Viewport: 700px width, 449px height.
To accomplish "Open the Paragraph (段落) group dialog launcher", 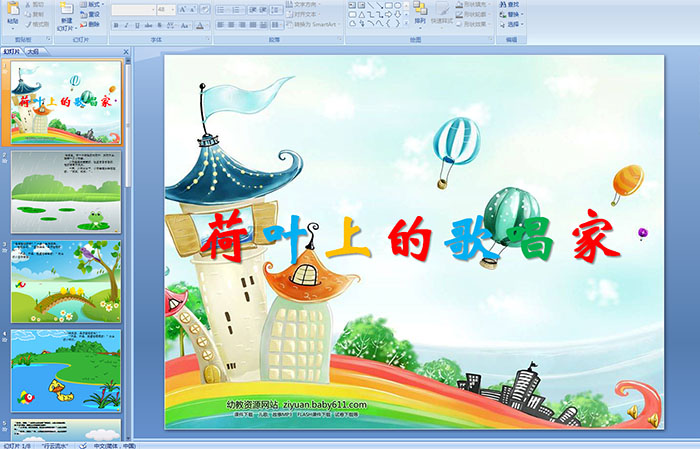I will click(x=340, y=39).
